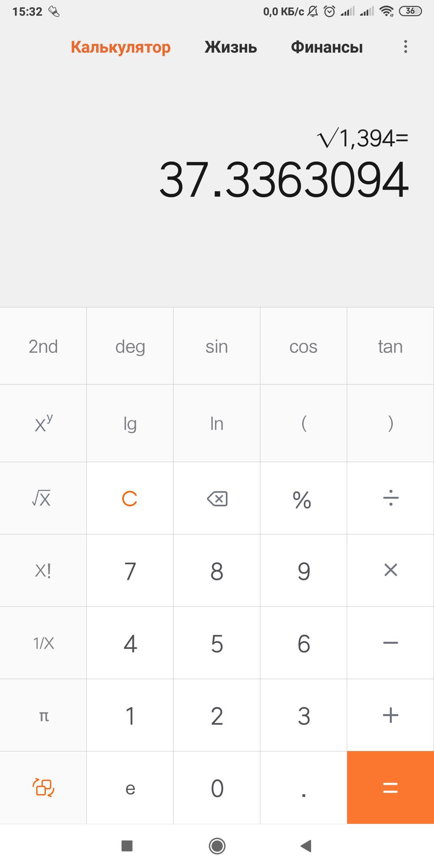Toggle deg angle unit mode
Screen dimensions: 434x868
tap(130, 346)
